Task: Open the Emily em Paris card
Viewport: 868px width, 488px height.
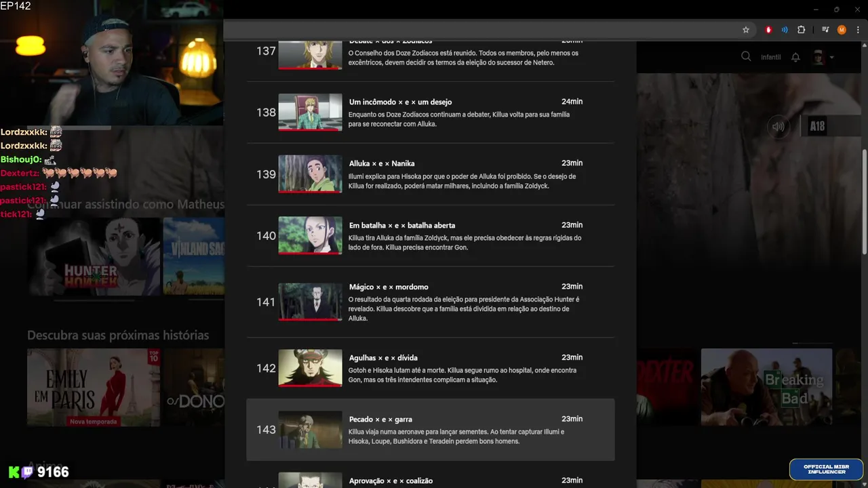Action: pyautogui.click(x=94, y=388)
